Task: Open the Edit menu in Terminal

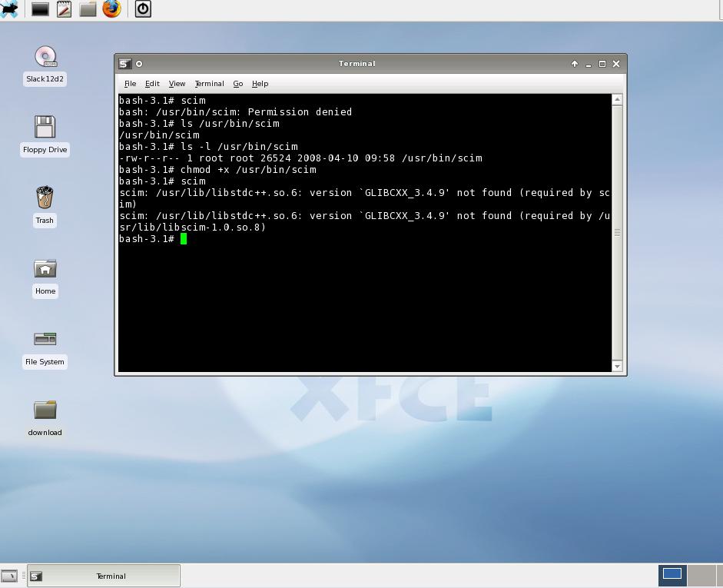Action: point(152,84)
